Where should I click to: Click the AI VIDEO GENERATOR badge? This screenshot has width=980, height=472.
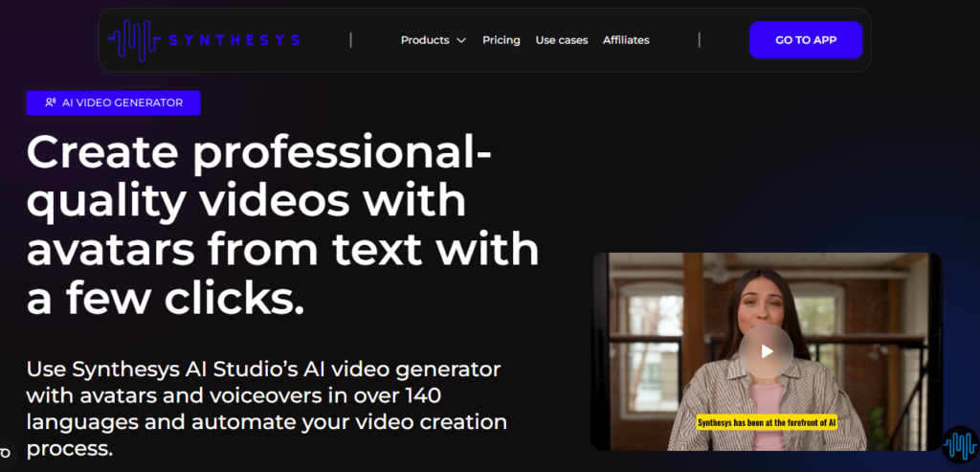coord(113,102)
